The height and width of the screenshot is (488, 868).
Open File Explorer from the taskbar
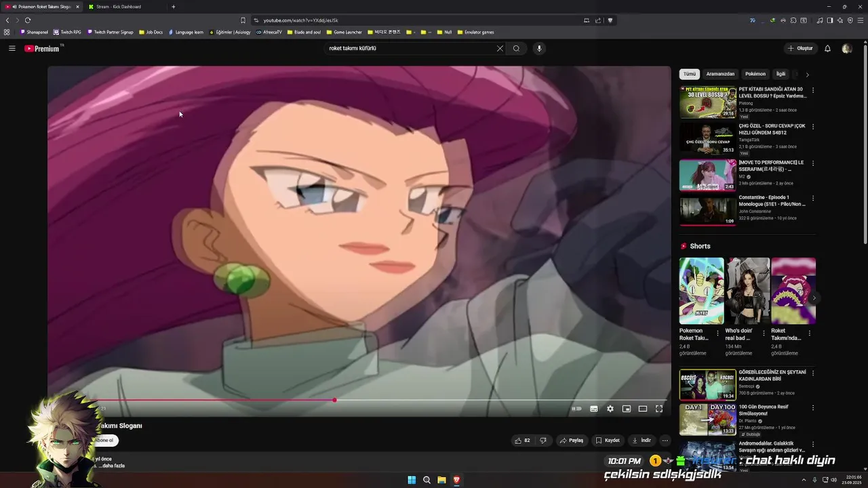tap(441, 480)
